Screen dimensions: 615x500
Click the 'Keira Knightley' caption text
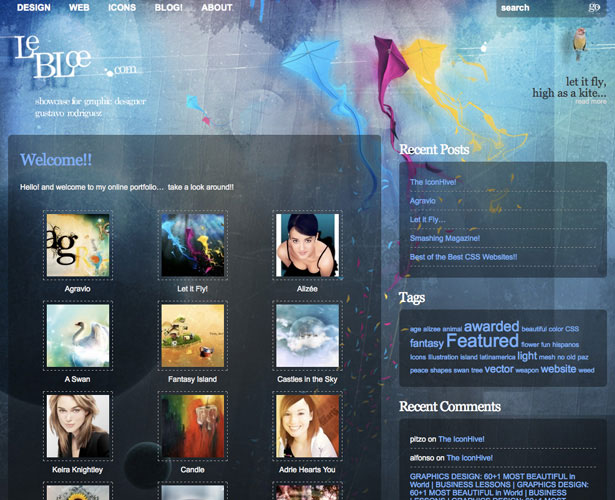click(x=78, y=470)
